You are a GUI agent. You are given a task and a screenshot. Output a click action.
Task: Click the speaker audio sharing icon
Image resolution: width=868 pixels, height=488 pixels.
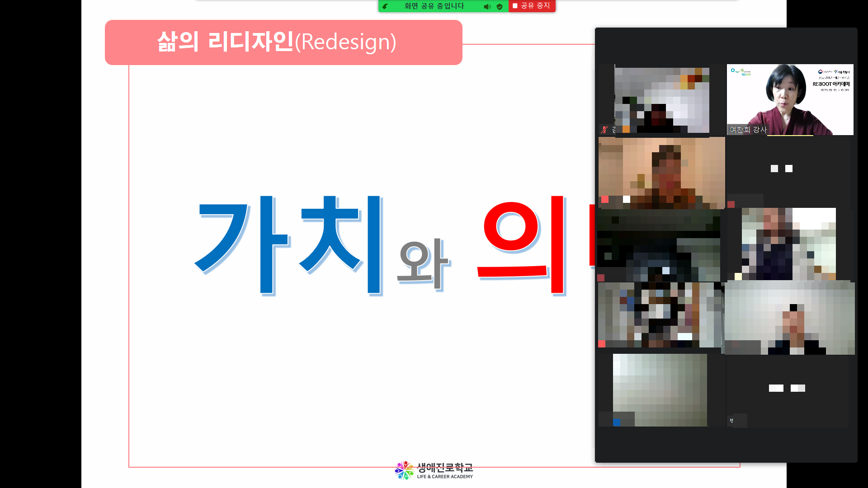click(x=487, y=6)
